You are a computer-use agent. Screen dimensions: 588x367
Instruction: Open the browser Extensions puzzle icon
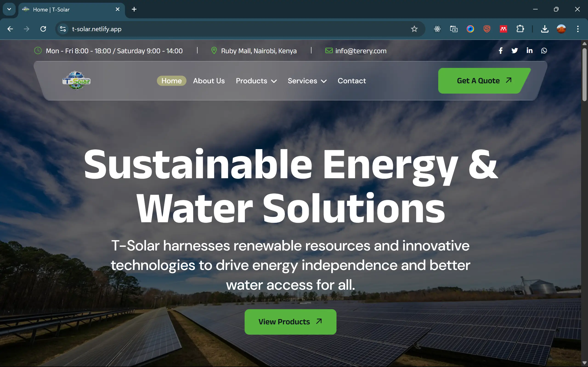520,29
